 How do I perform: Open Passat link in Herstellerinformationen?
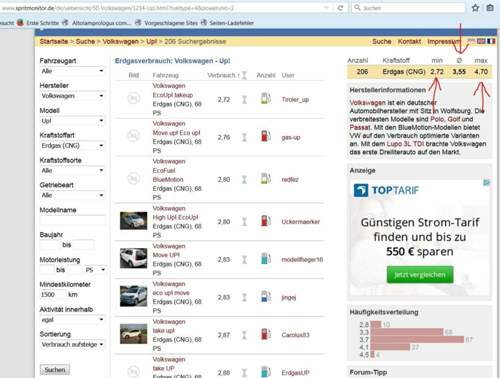(x=360, y=127)
